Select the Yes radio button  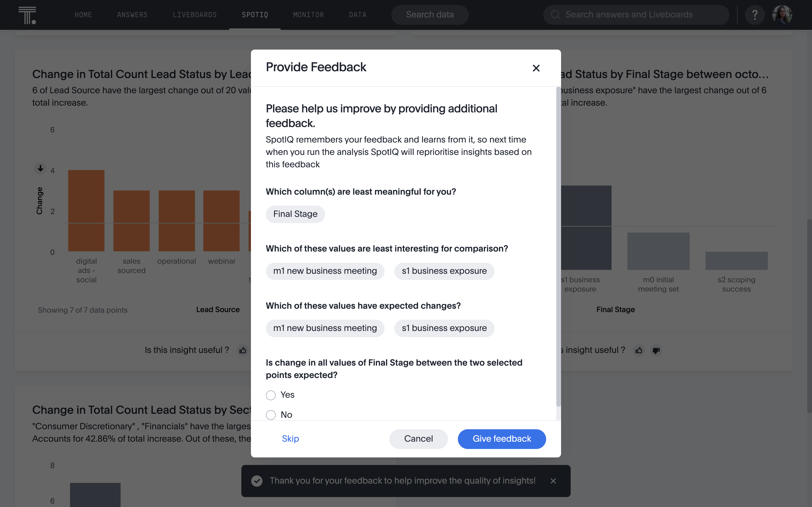pos(271,395)
